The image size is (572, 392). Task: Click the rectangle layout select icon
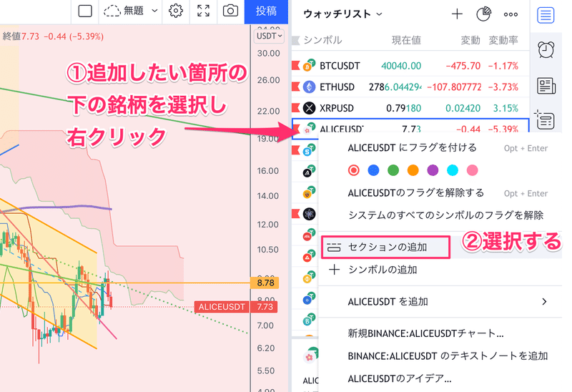tap(85, 11)
